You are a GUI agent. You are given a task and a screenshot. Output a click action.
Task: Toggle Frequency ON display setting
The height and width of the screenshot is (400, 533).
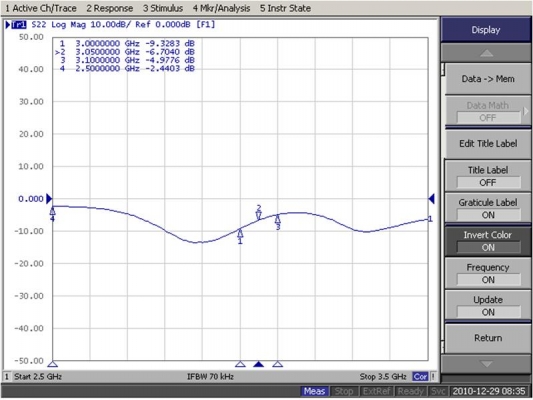click(x=488, y=274)
